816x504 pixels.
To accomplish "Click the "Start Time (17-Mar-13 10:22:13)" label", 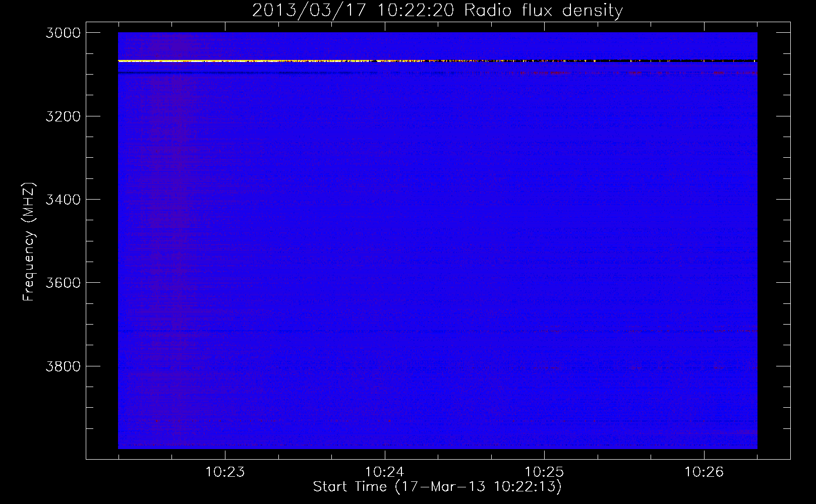I will (437, 487).
